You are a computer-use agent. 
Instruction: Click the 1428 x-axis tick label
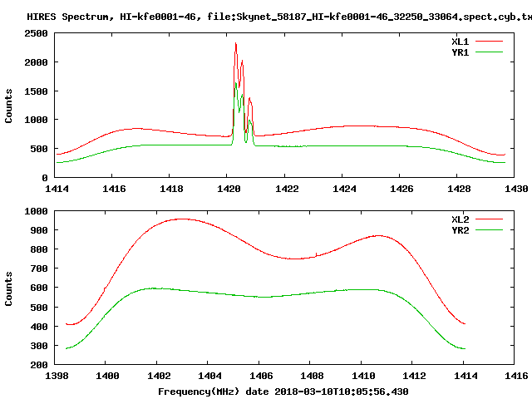pyautogui.click(x=459, y=189)
